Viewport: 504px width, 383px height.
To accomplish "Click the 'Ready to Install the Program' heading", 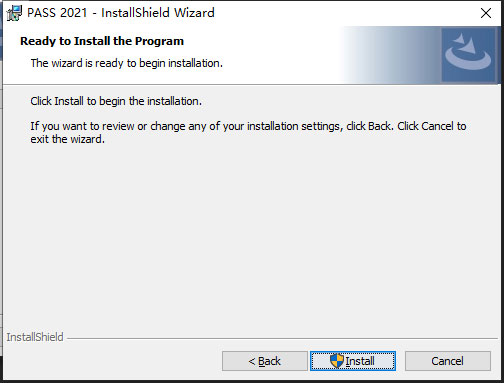I will [x=102, y=41].
